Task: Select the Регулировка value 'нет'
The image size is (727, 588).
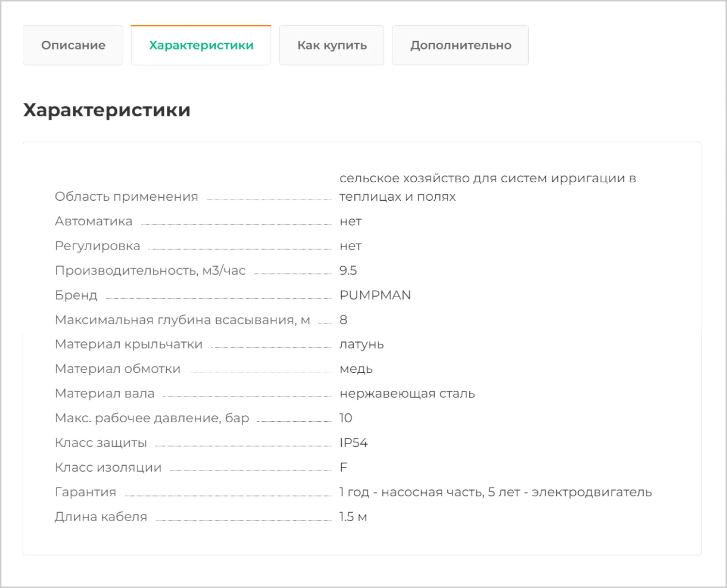Action: point(350,246)
